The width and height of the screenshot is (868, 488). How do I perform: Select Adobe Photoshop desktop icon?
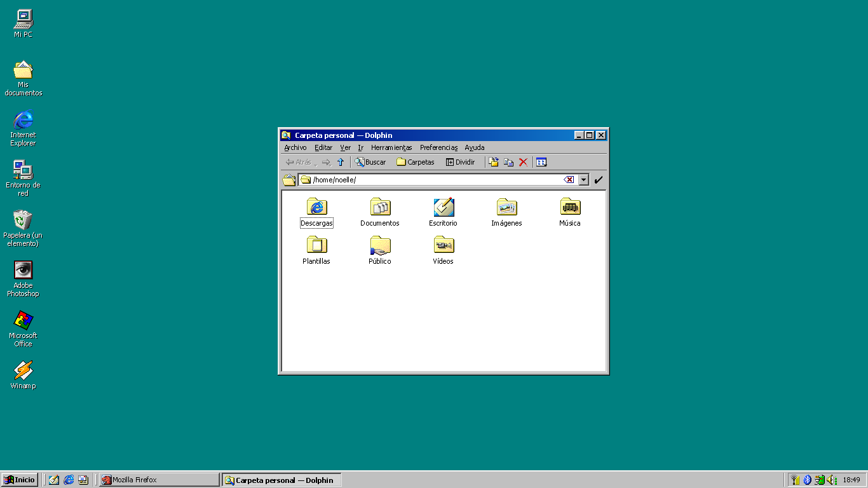pos(24,280)
